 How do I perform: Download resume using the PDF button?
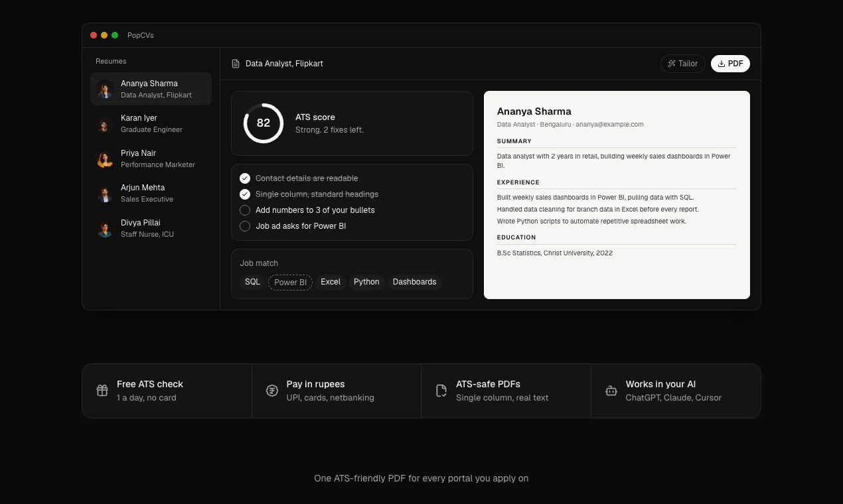click(730, 64)
